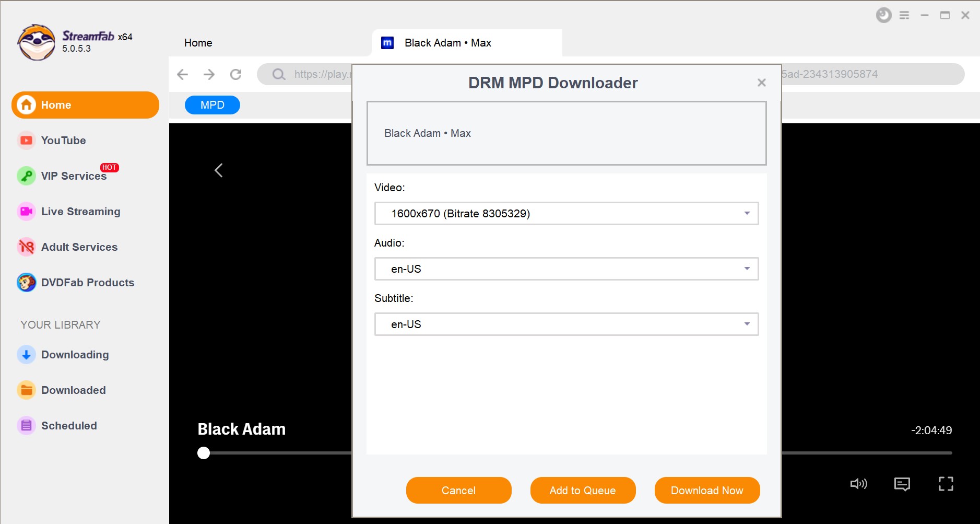Image resolution: width=980 pixels, height=524 pixels.
Task: Open the title bar hamburger menu
Action: pyautogui.click(x=904, y=16)
